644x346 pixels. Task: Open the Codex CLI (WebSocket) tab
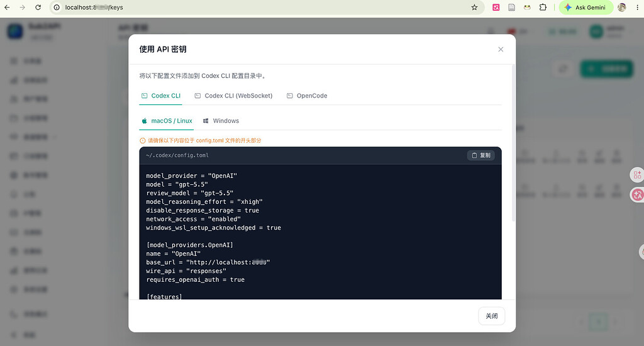pos(233,96)
